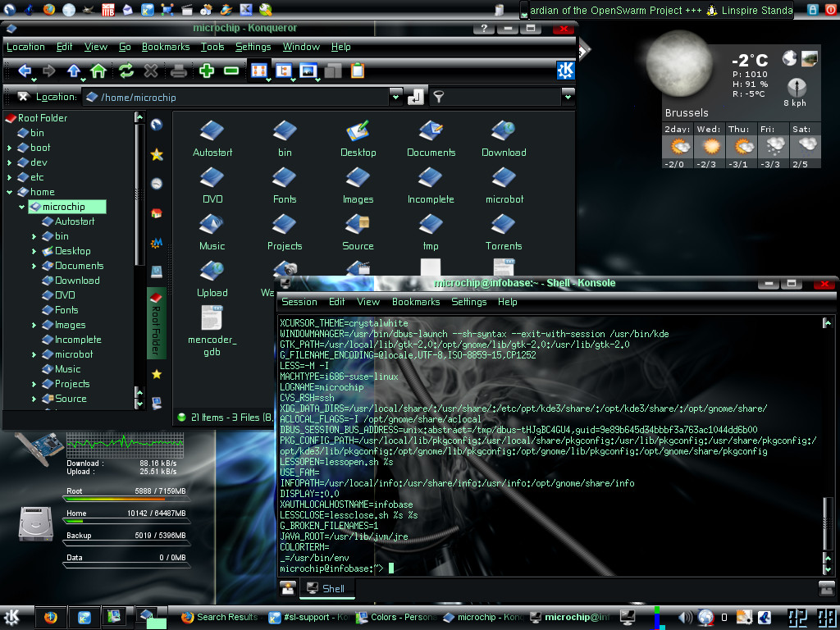Expand the etc folder in tree
The image size is (840, 630).
coord(9,177)
